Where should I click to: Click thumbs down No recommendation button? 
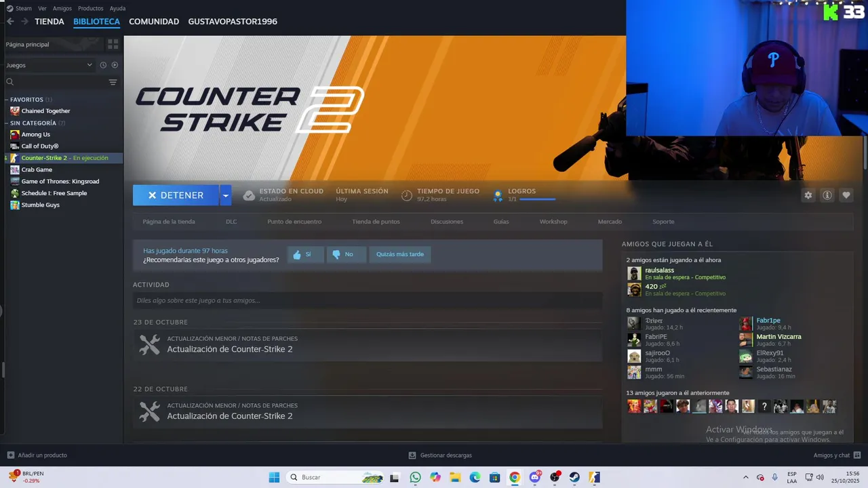click(x=346, y=254)
